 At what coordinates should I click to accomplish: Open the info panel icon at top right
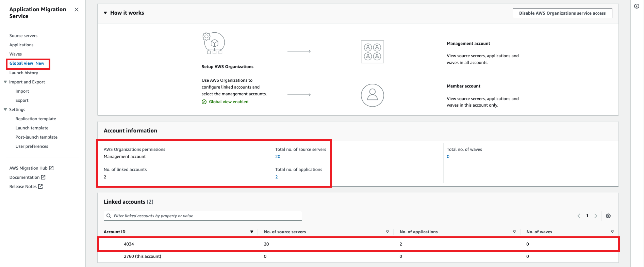click(x=637, y=6)
